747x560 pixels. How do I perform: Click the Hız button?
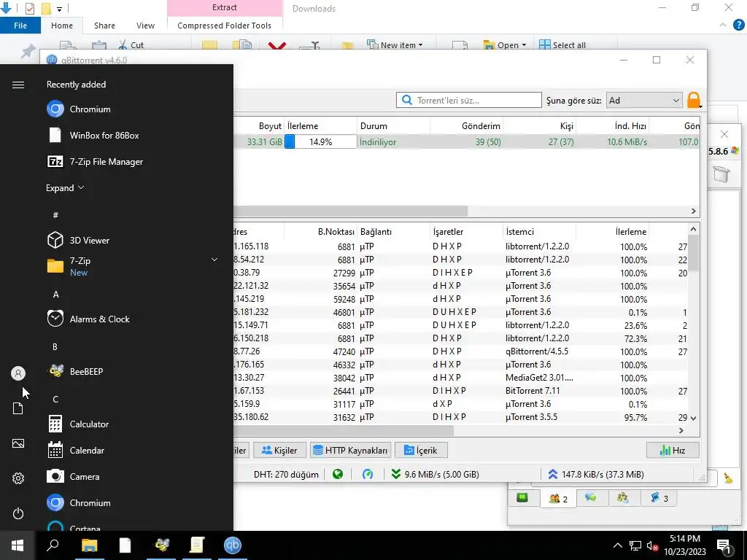673,450
